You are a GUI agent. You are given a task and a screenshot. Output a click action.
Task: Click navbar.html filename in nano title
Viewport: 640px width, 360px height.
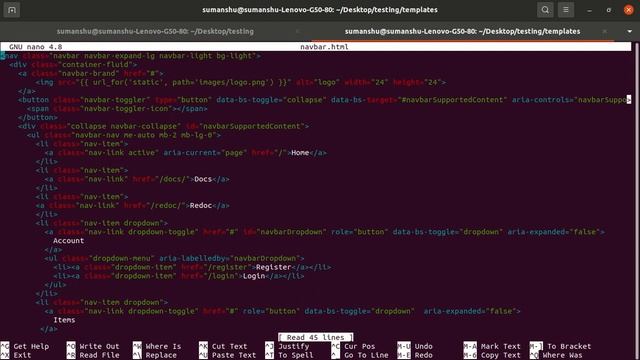[x=324, y=47]
